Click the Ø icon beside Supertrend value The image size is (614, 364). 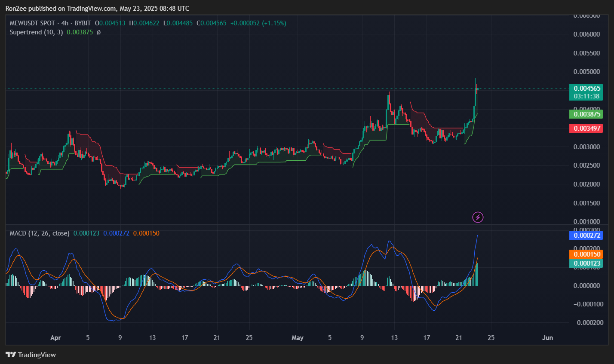98,32
